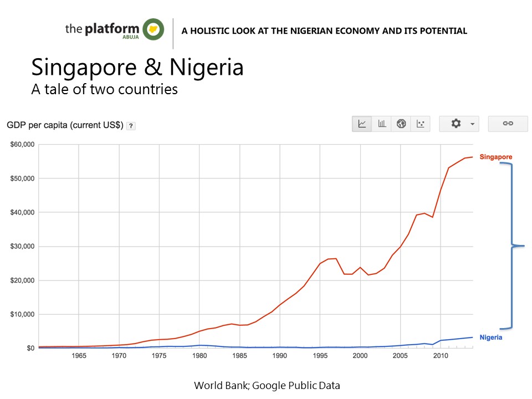Click the GDP per capita metric title
The image size is (532, 399).
[65, 125]
